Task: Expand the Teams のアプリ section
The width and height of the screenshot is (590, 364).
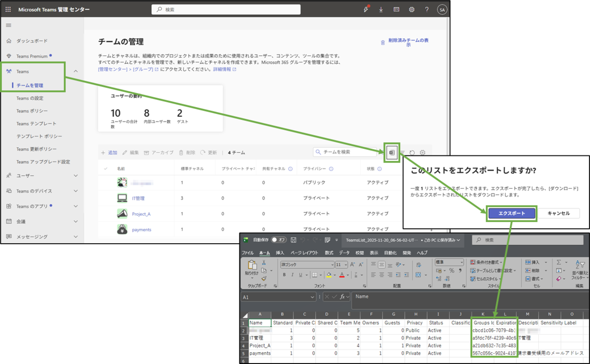Action: click(x=76, y=206)
